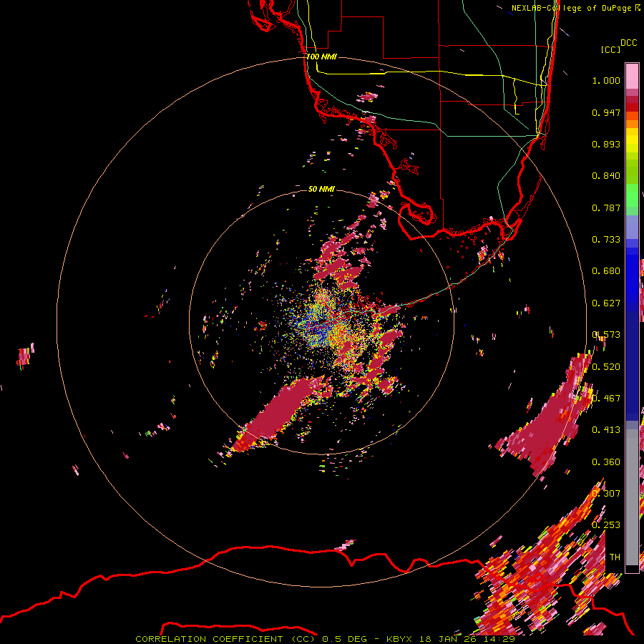The height and width of the screenshot is (644, 644).
Task: Click the 0.413 scale value
Action: 606,430
